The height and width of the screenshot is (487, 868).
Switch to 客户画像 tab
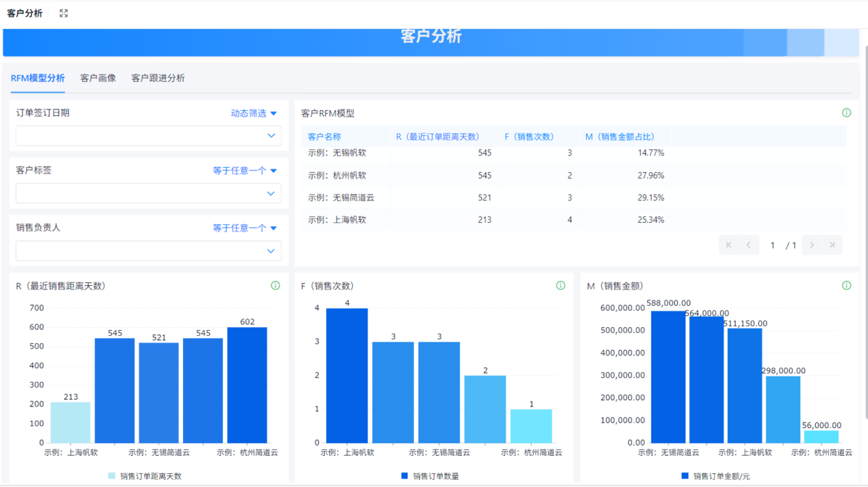pos(98,78)
